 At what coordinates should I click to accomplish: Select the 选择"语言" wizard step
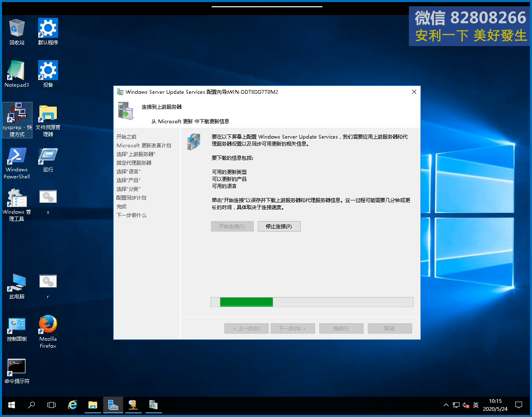129,171
